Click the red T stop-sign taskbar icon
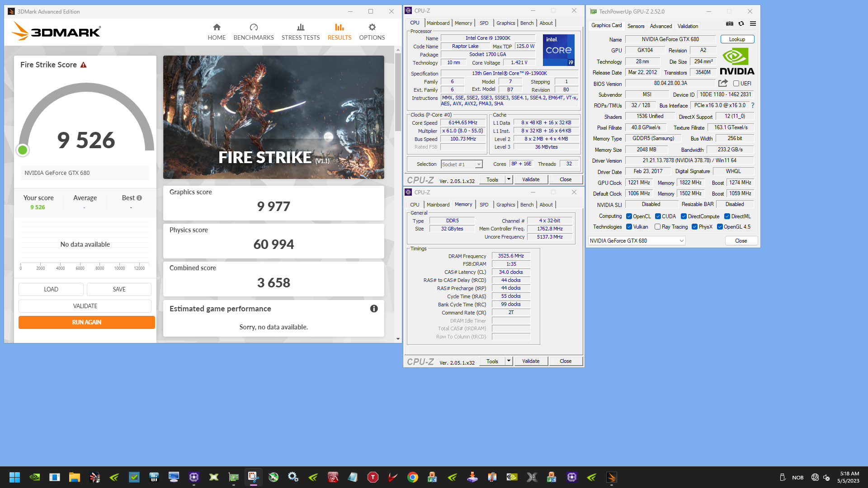The image size is (868, 488). (373, 477)
